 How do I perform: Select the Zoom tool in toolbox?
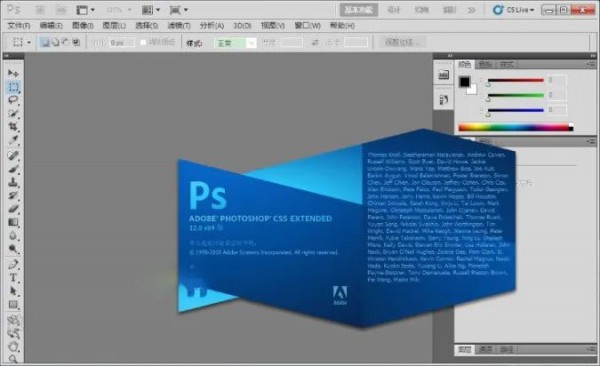tap(13, 359)
